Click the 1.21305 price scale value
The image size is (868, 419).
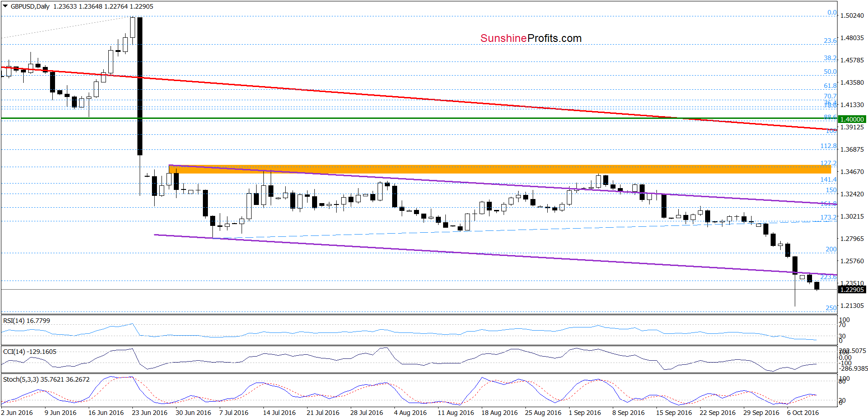(852, 306)
